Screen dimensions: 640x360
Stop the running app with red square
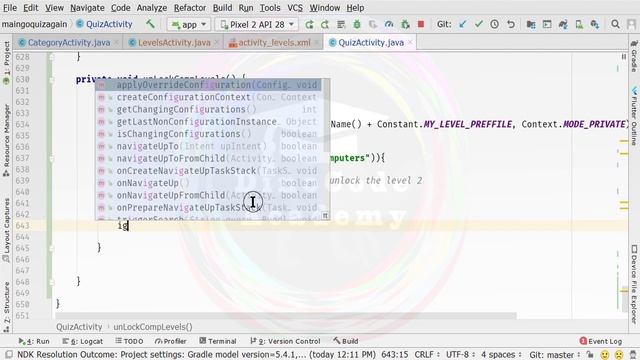coord(421,24)
